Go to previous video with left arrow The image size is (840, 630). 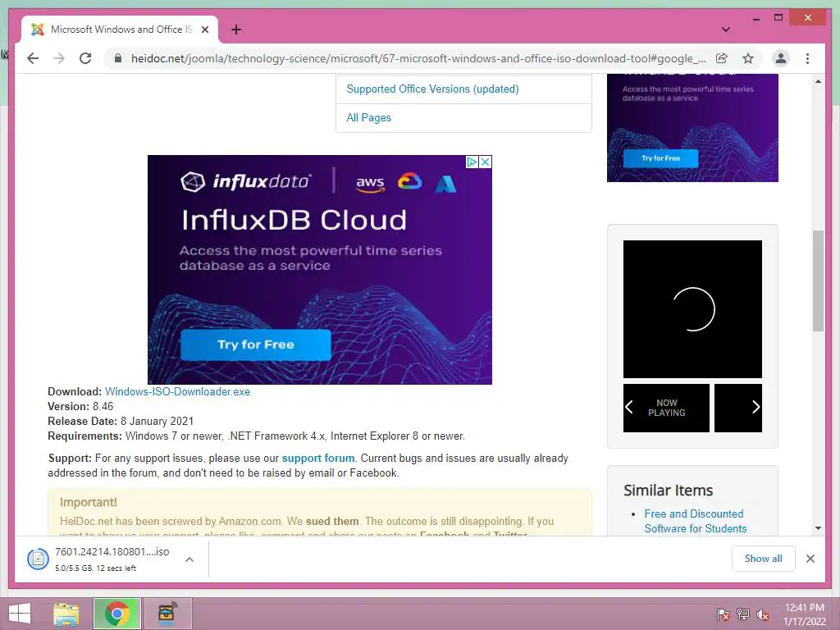[629, 407]
